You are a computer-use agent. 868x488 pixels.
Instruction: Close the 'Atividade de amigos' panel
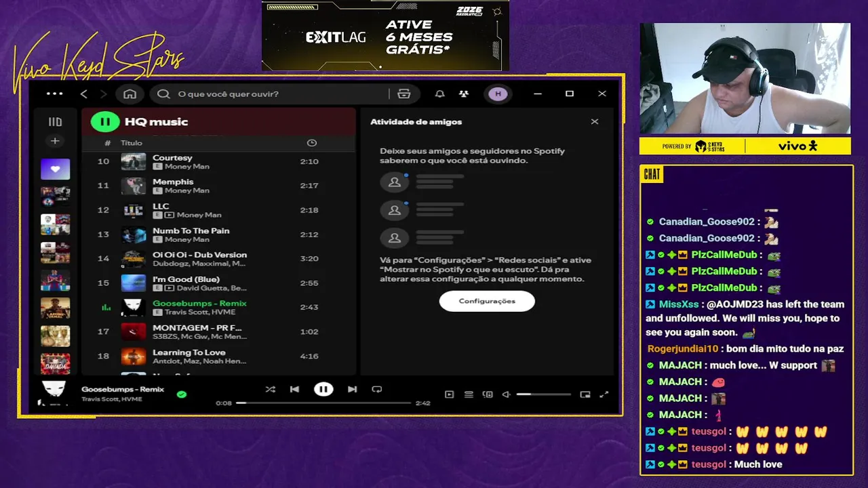[595, 122]
